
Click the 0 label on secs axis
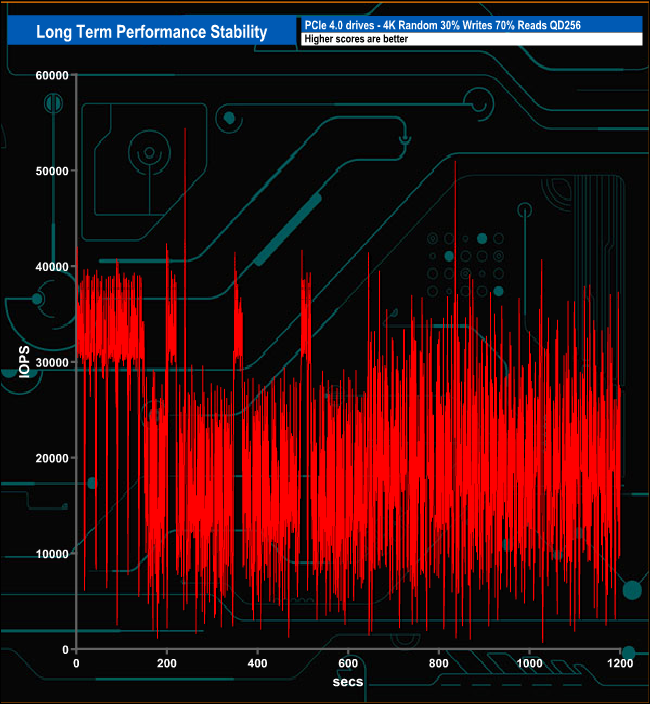pos(77,663)
